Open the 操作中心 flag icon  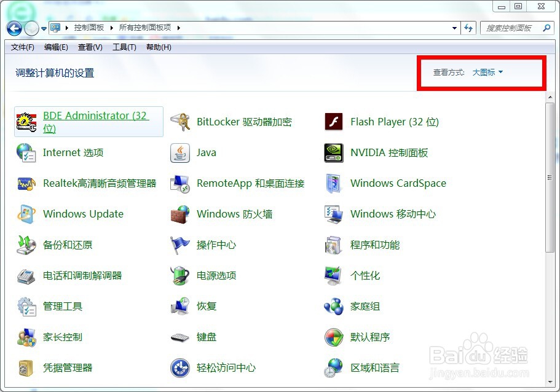[x=180, y=245]
